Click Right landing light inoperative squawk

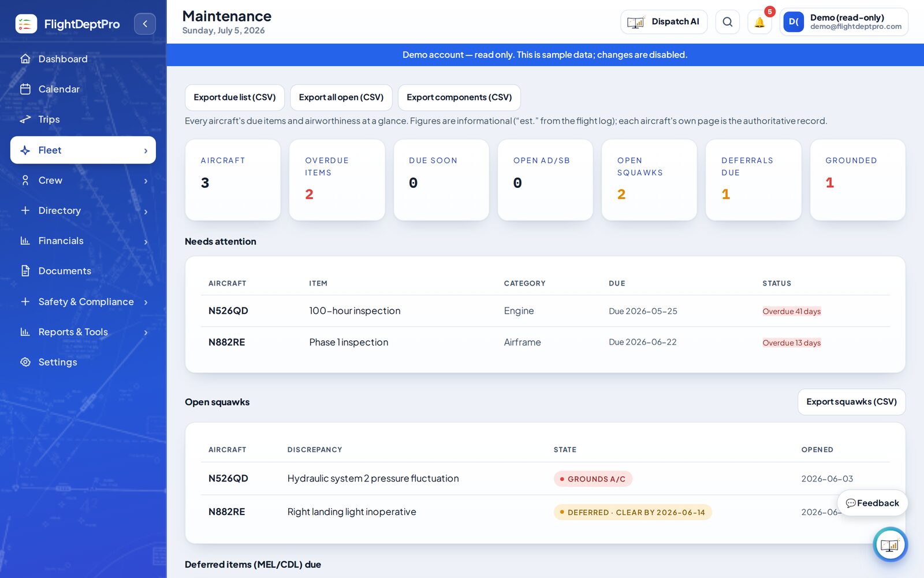pos(352,512)
